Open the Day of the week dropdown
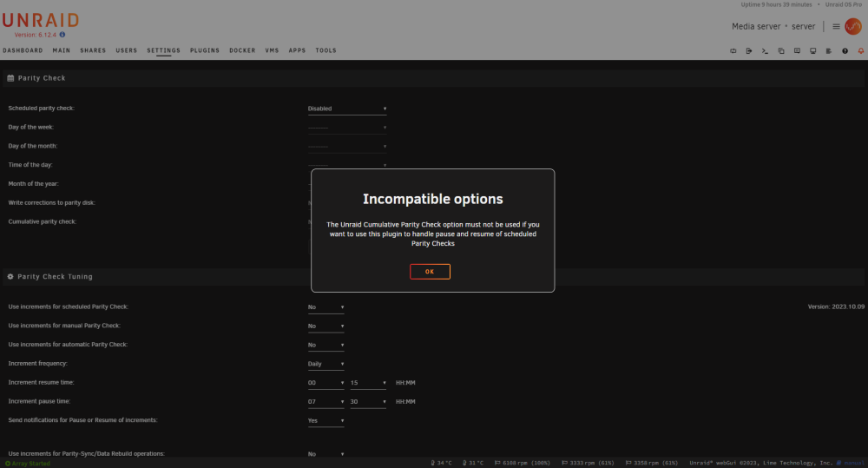 click(347, 128)
